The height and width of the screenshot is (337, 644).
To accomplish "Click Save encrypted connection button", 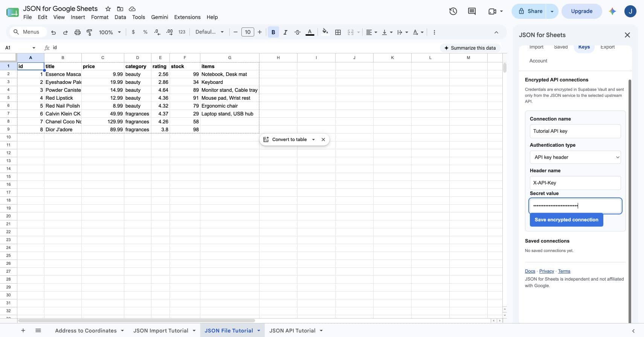I will click(x=566, y=220).
